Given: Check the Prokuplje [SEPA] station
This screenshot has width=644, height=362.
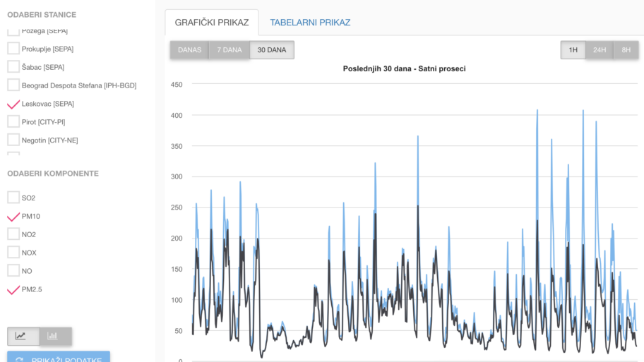Looking at the screenshot, I should 13,49.
